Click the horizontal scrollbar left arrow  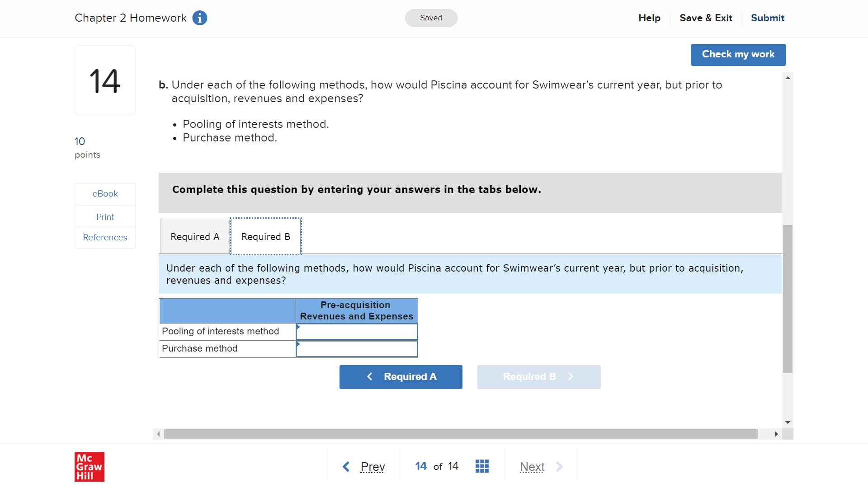(x=158, y=434)
